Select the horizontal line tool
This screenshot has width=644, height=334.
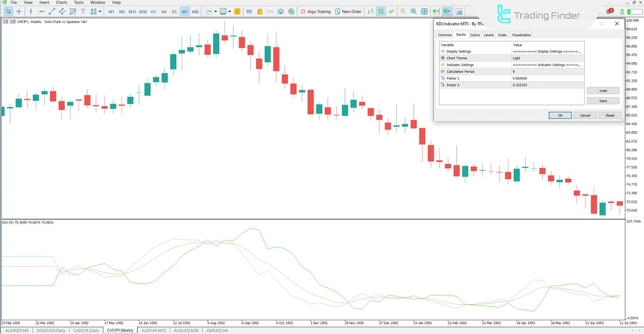pos(41,11)
